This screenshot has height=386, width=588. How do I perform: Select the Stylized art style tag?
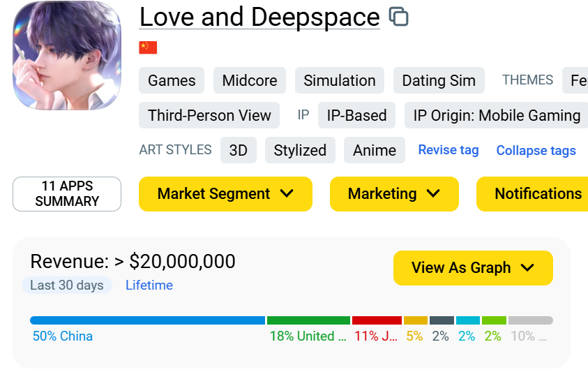click(300, 150)
